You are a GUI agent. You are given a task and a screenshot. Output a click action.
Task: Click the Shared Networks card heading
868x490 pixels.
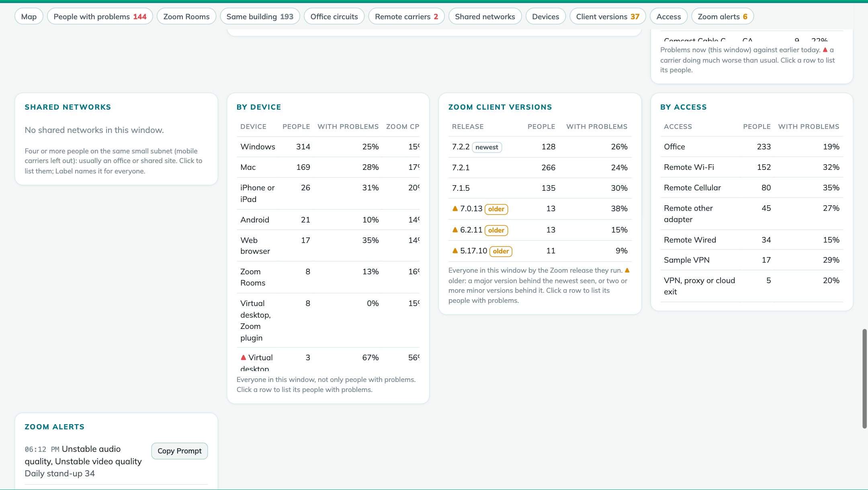pos(68,107)
